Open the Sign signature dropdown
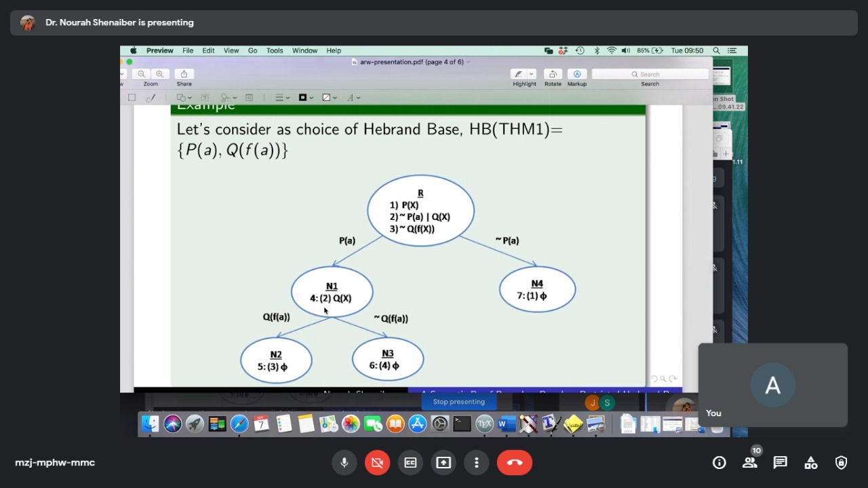Screen dimensions: 868x488 coord(229,98)
